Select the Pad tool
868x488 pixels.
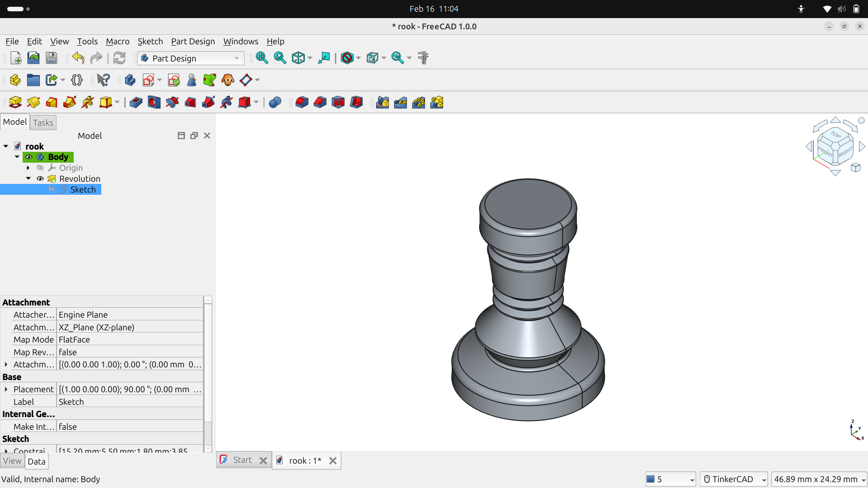(x=15, y=102)
